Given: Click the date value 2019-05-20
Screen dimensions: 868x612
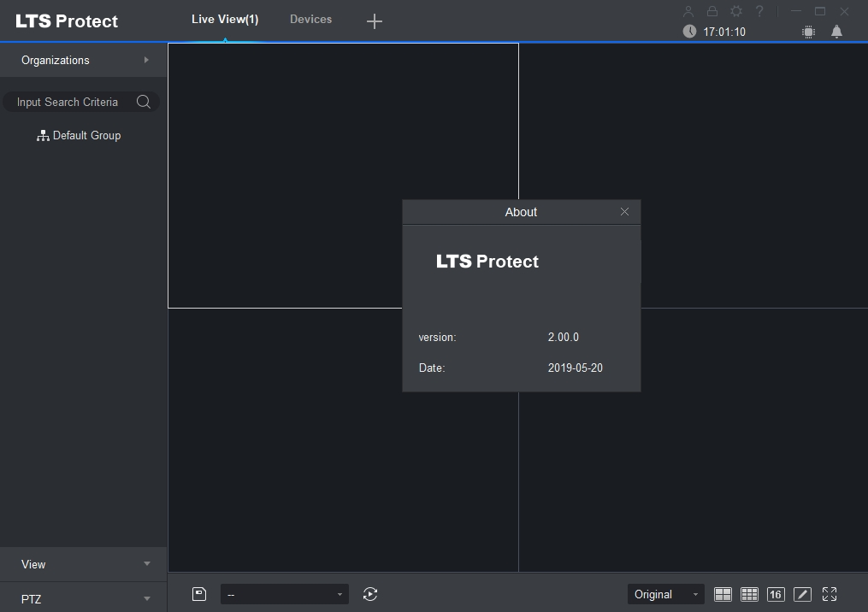Looking at the screenshot, I should 576,368.
